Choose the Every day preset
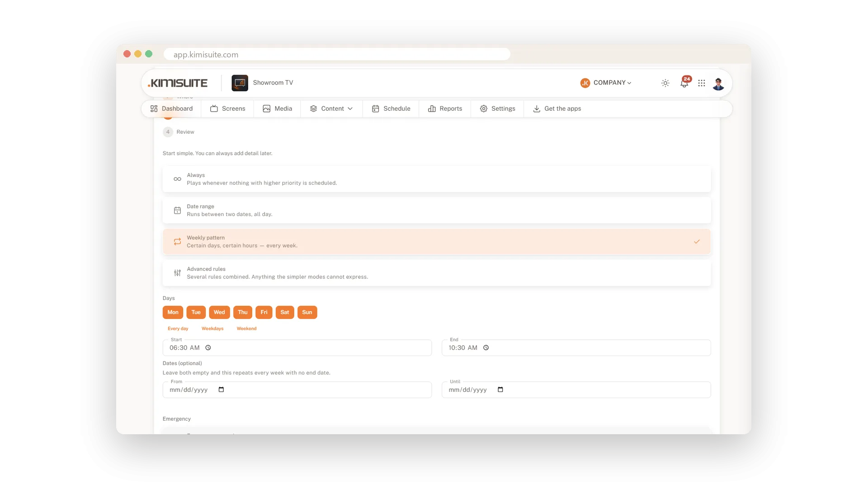868x488 pixels. (x=178, y=328)
